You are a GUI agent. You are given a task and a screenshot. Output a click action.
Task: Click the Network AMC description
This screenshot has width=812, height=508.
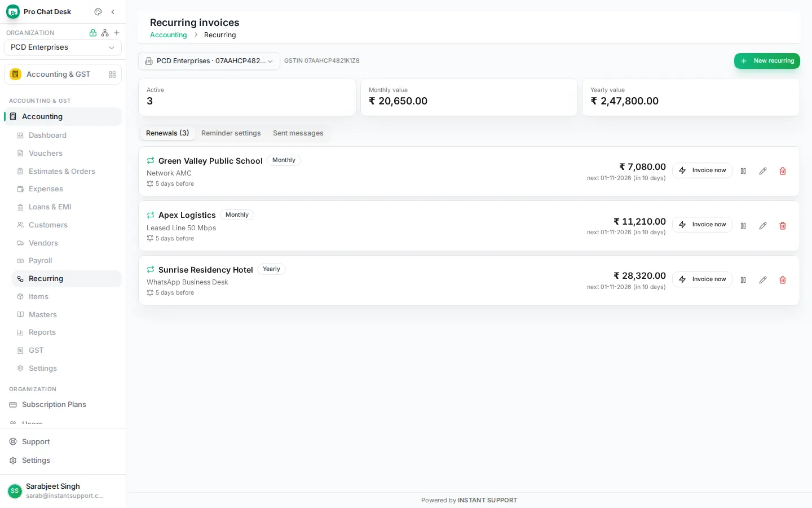point(169,173)
